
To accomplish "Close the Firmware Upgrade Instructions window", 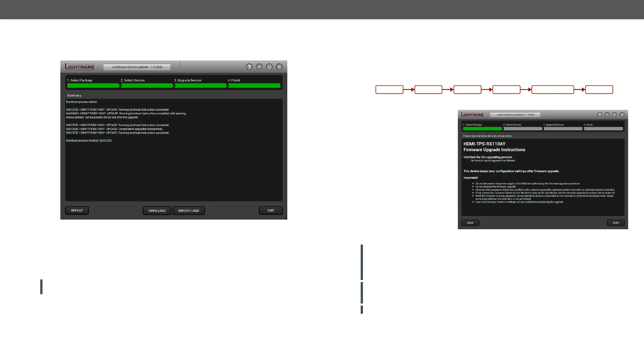I will [x=622, y=114].
